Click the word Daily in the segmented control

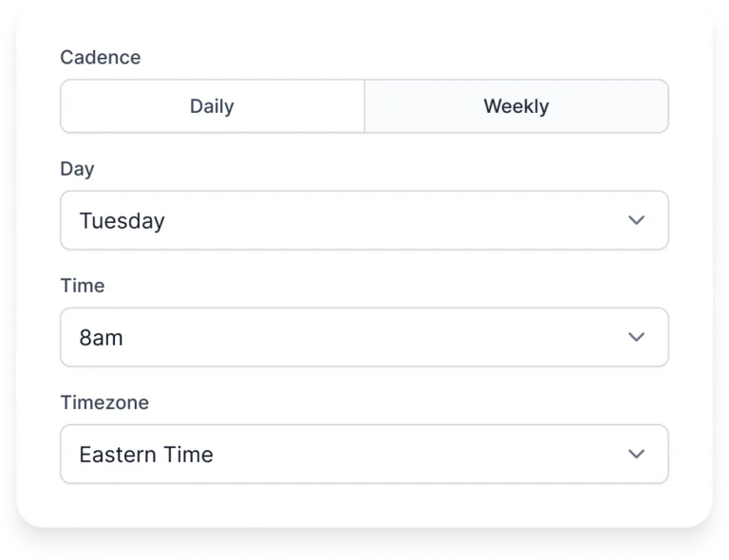(212, 106)
